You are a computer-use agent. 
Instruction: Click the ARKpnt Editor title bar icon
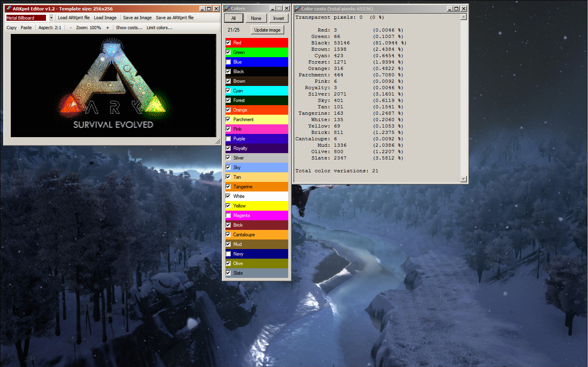click(x=8, y=8)
